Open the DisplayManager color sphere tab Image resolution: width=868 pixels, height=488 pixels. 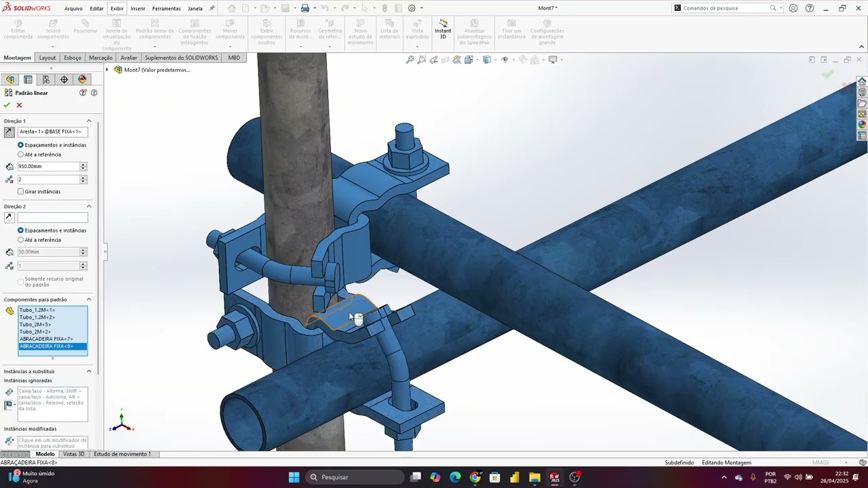(x=83, y=79)
